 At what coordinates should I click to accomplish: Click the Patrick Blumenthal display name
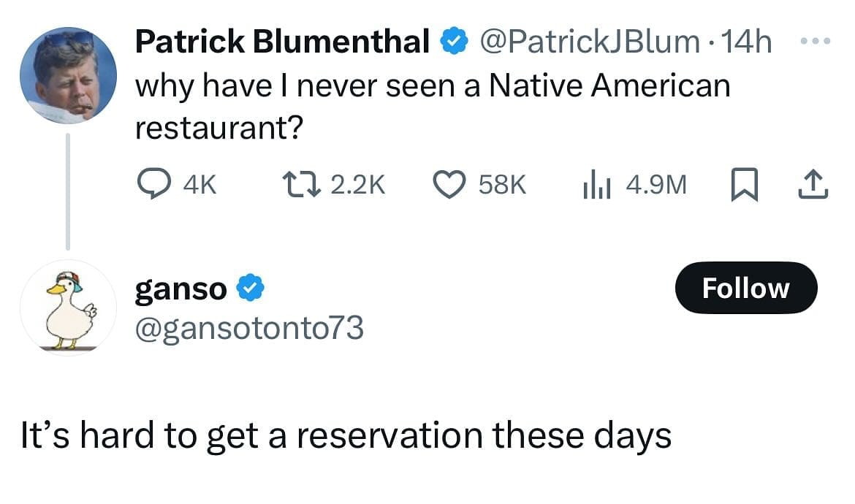pos(283,43)
